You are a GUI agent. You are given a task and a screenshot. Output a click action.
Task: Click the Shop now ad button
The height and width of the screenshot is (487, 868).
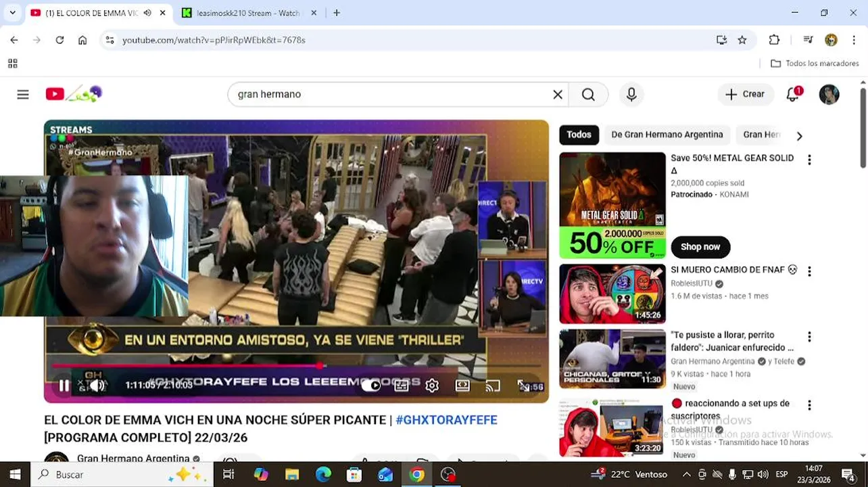[x=700, y=247]
